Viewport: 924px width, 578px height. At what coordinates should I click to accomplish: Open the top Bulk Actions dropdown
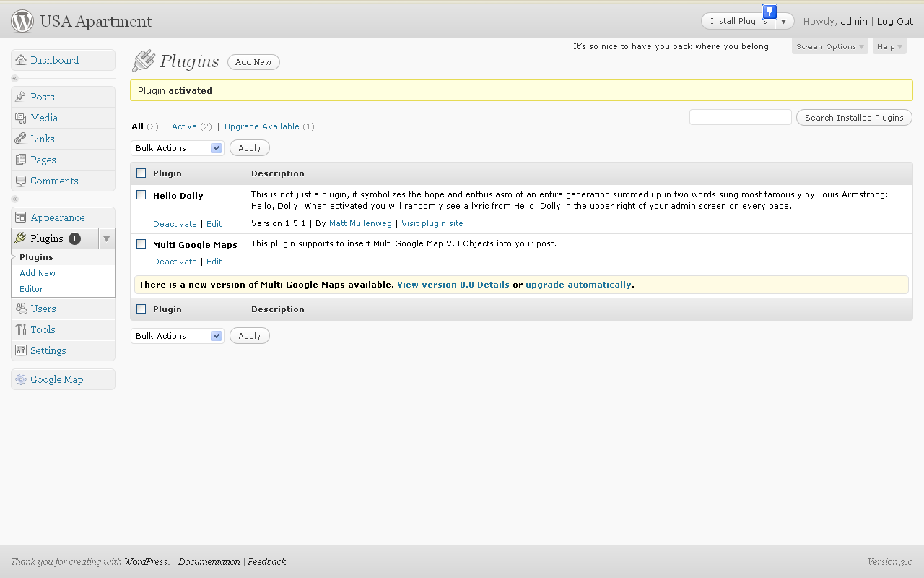pos(178,148)
